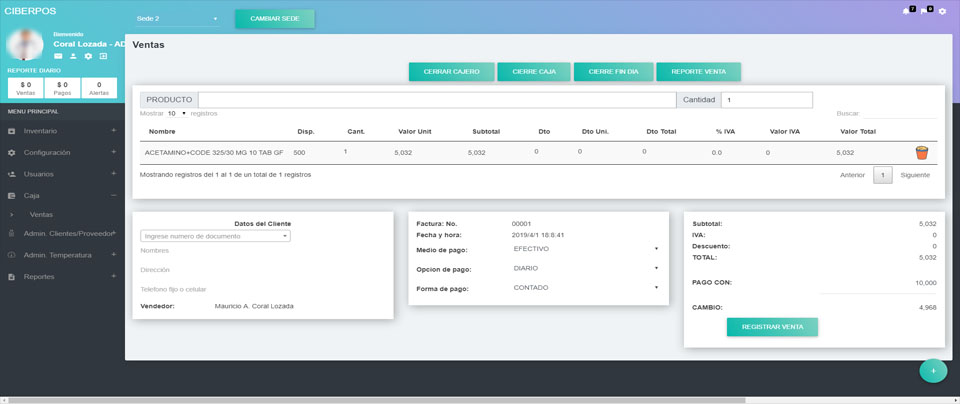Click the REGISTRAR VENTA button
The image size is (960, 404).
click(x=772, y=327)
